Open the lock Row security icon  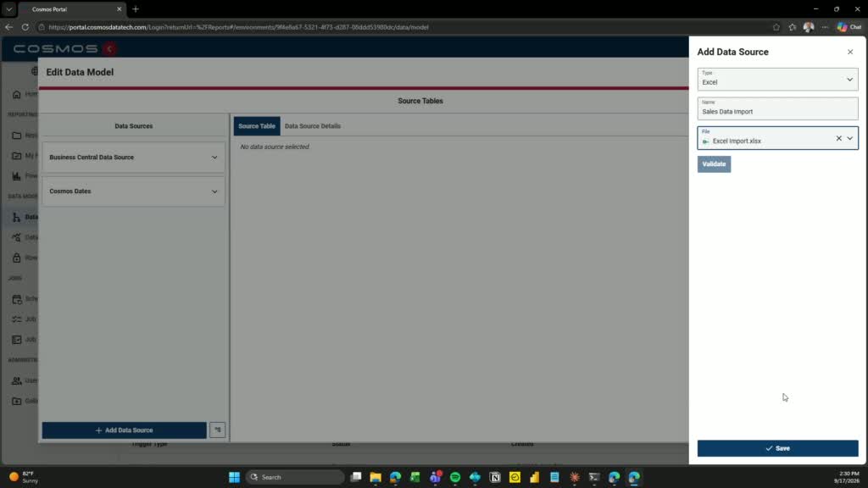coord(17,258)
